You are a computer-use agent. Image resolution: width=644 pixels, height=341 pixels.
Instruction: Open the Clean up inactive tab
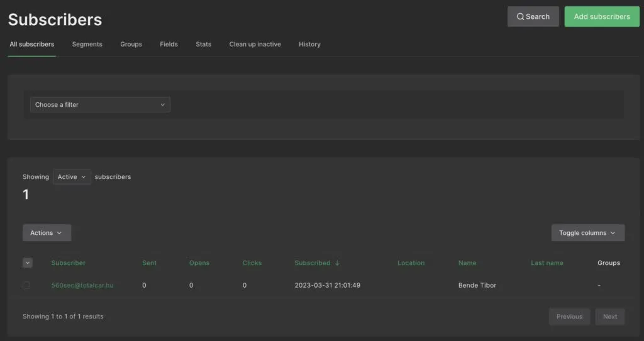coord(255,45)
